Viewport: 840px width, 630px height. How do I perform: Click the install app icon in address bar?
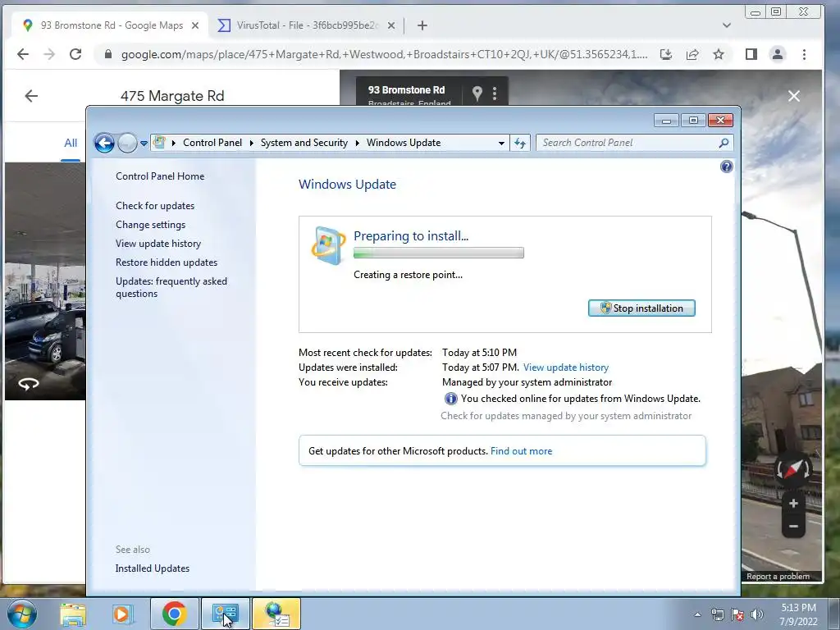tap(666, 54)
